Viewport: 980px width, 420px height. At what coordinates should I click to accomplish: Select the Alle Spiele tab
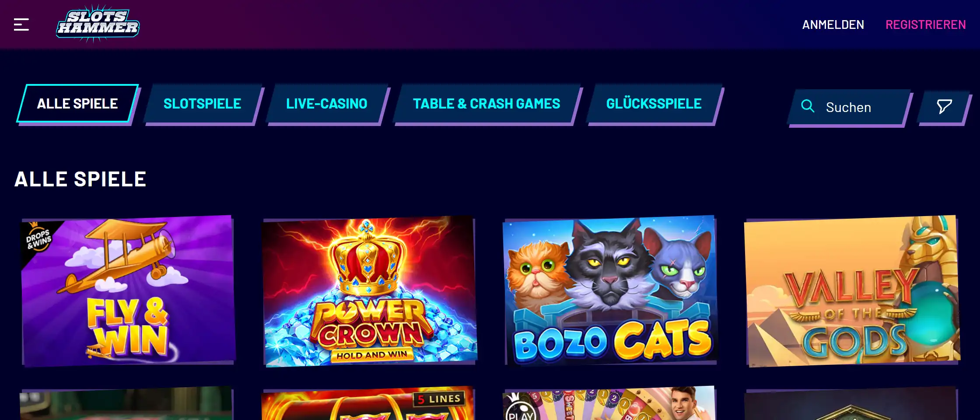77,104
